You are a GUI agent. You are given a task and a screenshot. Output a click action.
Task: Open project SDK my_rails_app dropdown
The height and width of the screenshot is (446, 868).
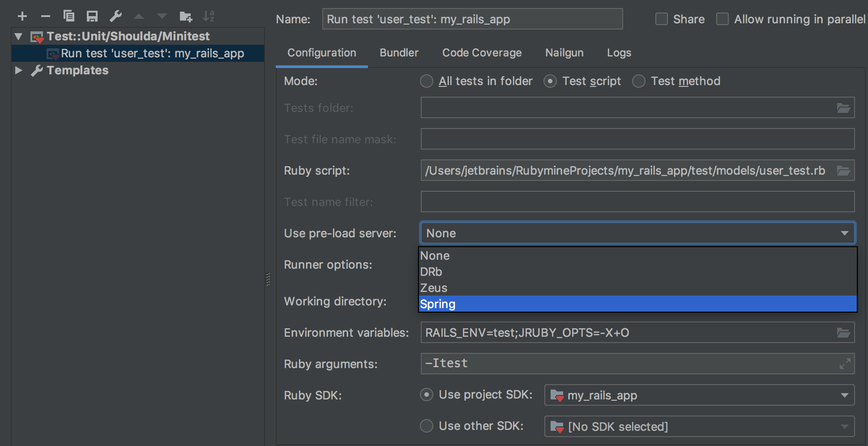[x=699, y=395]
